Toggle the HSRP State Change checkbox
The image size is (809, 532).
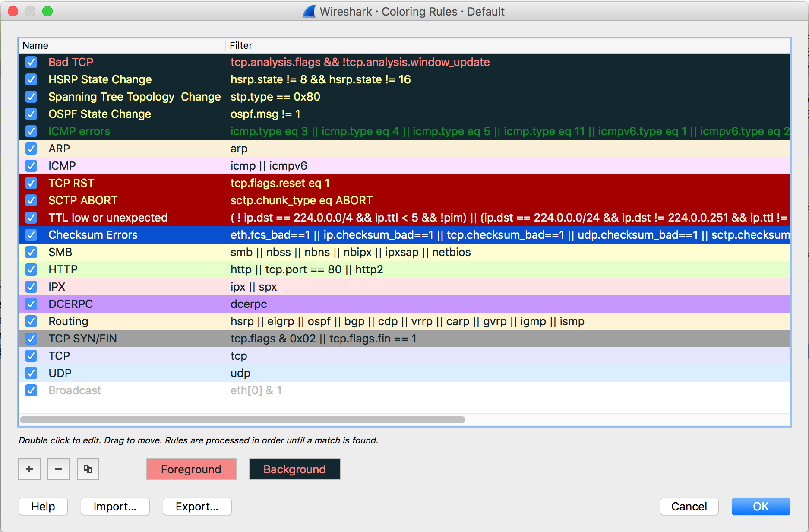31,79
